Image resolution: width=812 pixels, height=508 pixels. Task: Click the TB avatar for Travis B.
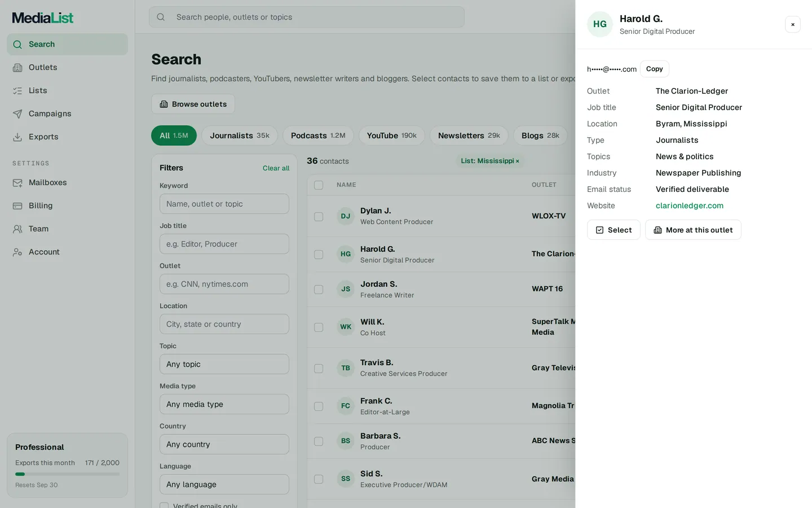pyautogui.click(x=346, y=368)
